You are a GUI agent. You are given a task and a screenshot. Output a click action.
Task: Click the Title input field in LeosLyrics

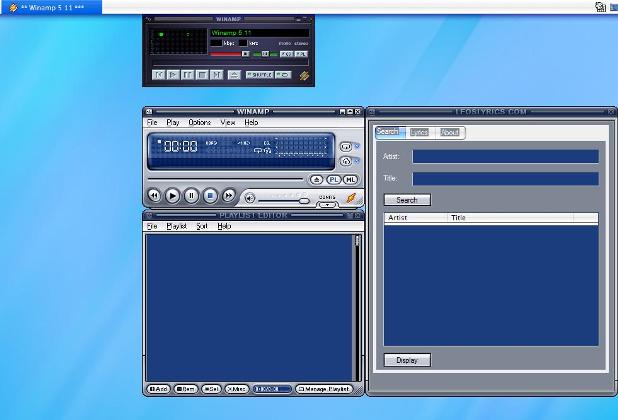[x=505, y=178]
